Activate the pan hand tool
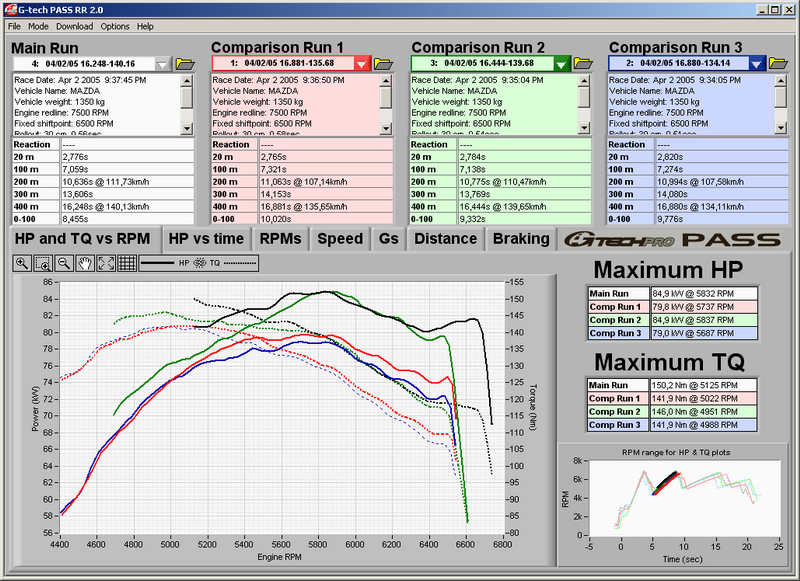The width and height of the screenshot is (800, 581). point(85,263)
